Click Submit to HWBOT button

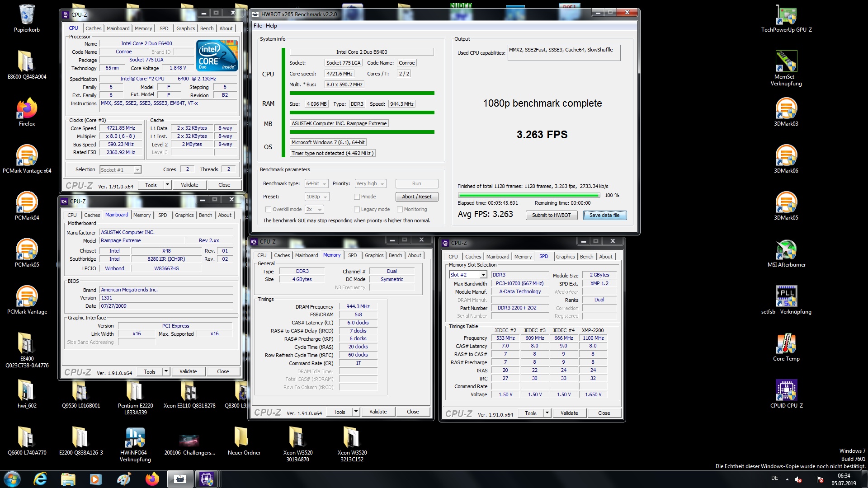coord(552,216)
